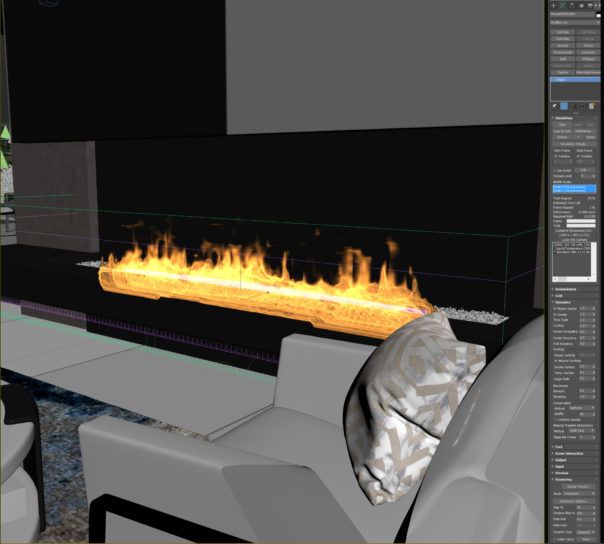Click the Volumetric Options button
The image size is (604, 544).
point(574,501)
